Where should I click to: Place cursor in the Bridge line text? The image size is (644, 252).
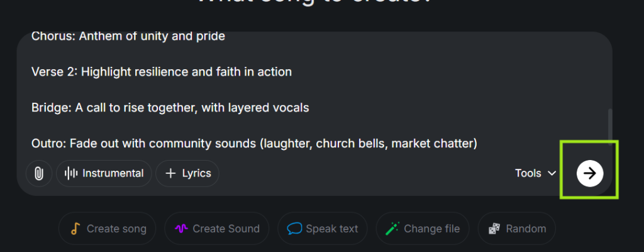tap(170, 108)
